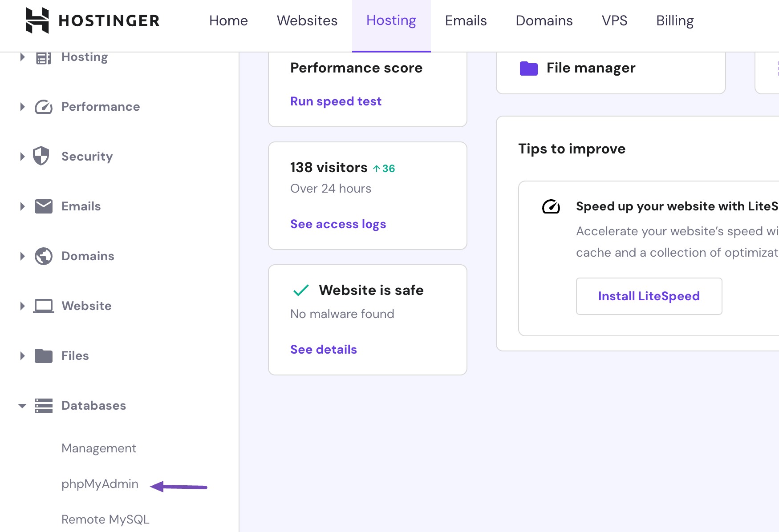Click the Databases server icon
779x532 pixels.
(43, 405)
